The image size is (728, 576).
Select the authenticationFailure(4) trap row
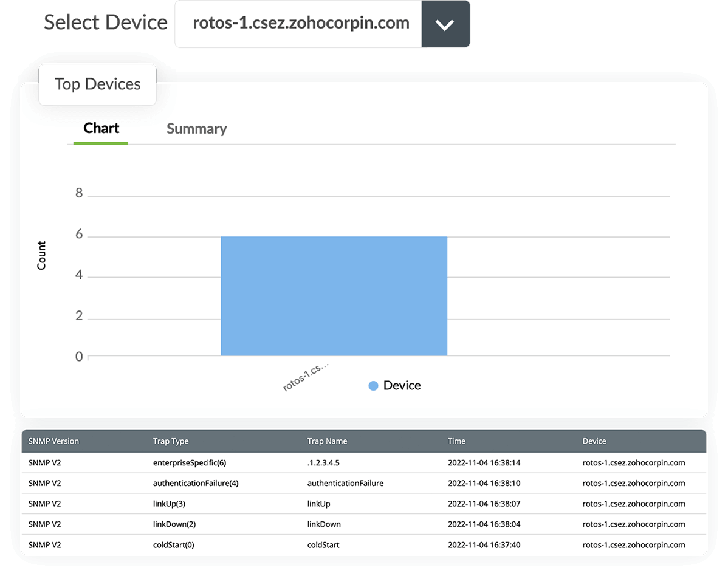(196, 484)
